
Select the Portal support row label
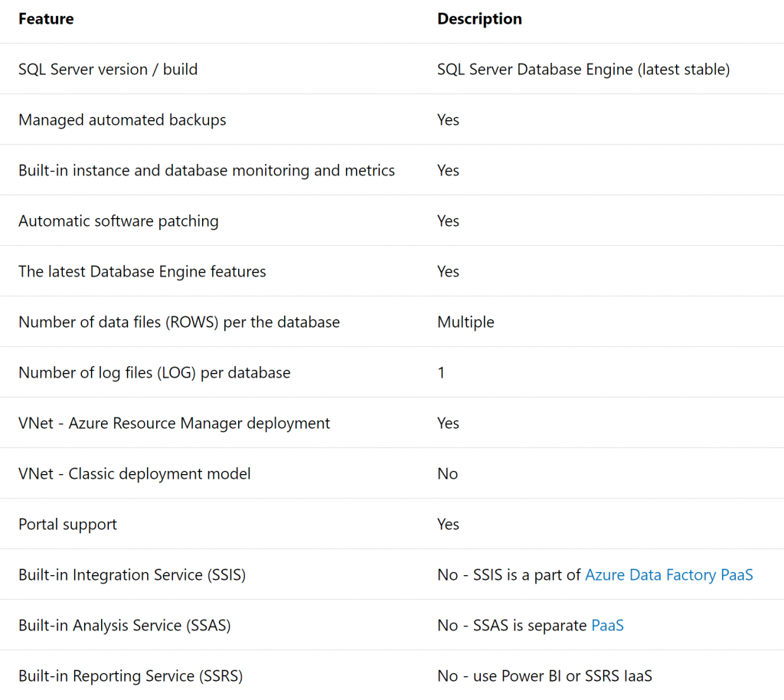(67, 524)
